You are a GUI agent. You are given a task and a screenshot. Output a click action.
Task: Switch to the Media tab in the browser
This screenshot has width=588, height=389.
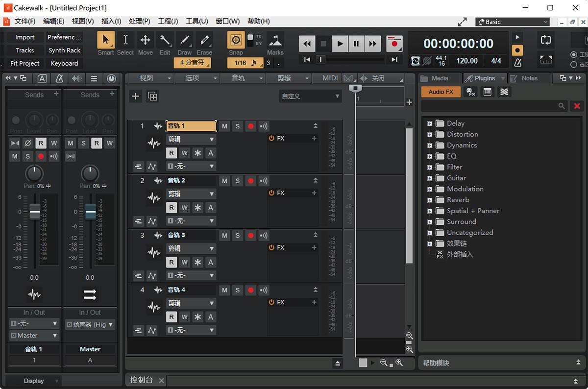point(440,78)
